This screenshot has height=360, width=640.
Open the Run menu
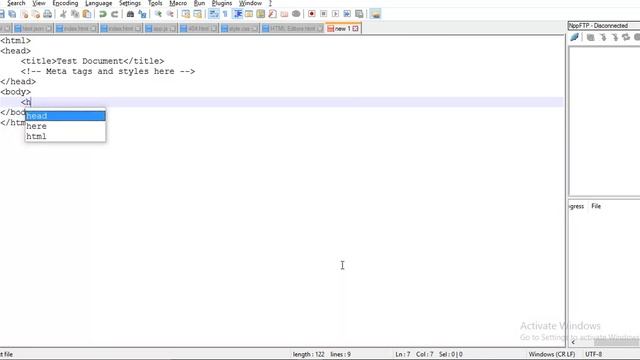pyautogui.click(x=199, y=3)
